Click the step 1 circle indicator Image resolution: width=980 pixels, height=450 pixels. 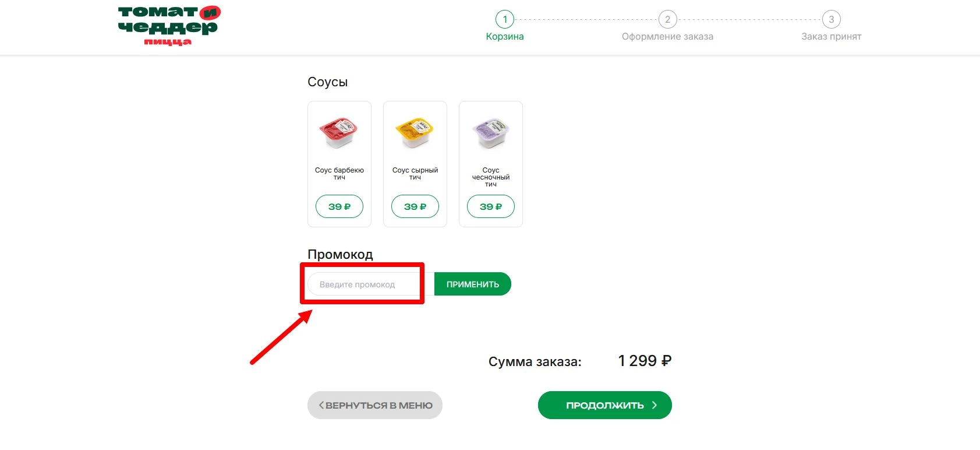504,19
